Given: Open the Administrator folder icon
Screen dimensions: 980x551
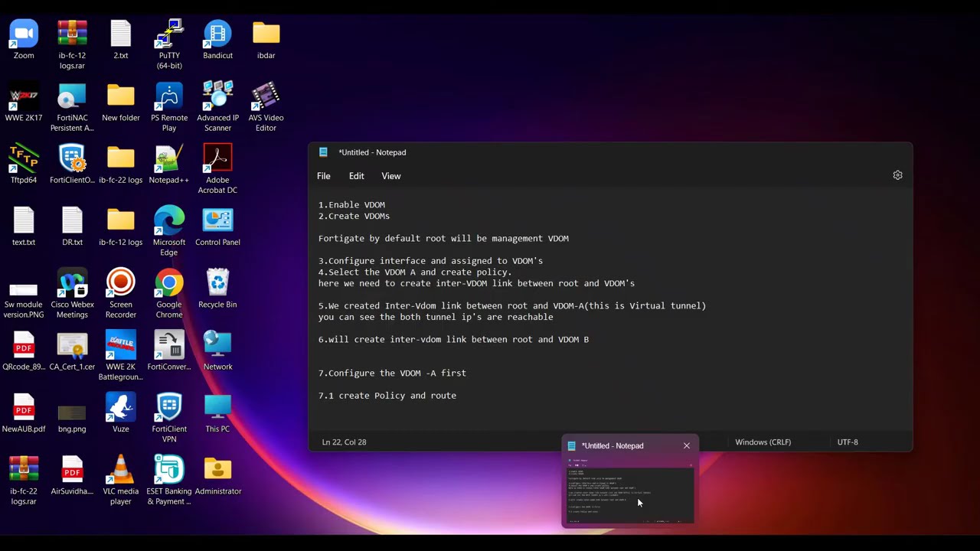Looking at the screenshot, I should [x=217, y=476].
